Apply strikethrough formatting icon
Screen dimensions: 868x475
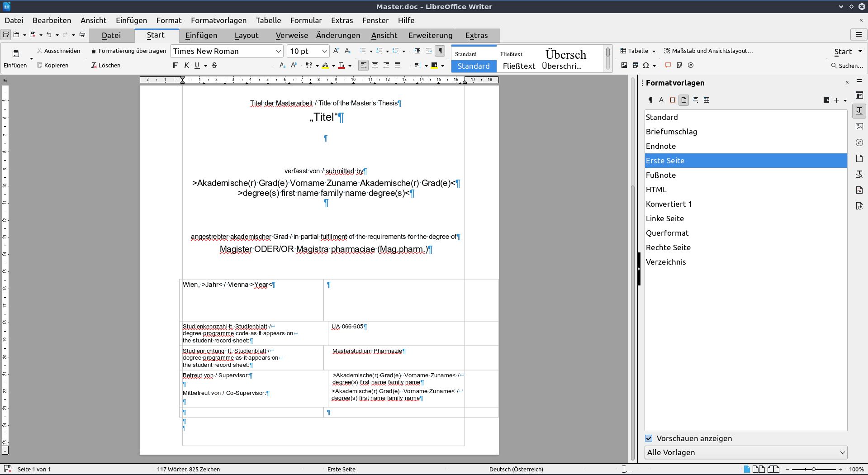(x=214, y=66)
